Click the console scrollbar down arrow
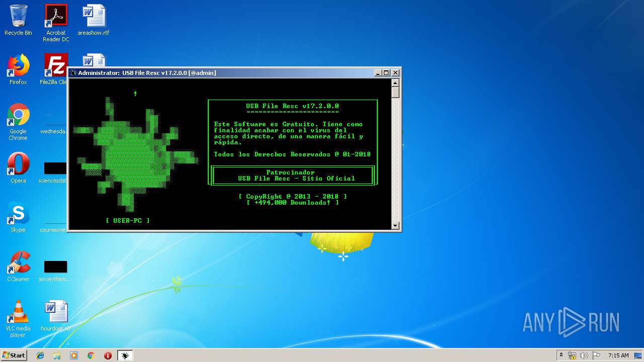 point(395,226)
